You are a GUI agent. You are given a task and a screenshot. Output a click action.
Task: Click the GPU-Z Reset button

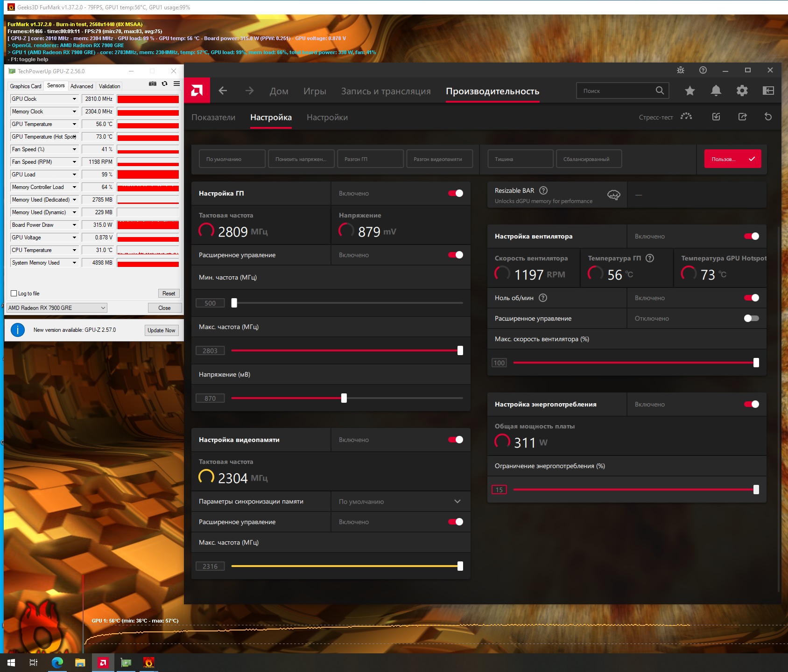click(x=169, y=294)
